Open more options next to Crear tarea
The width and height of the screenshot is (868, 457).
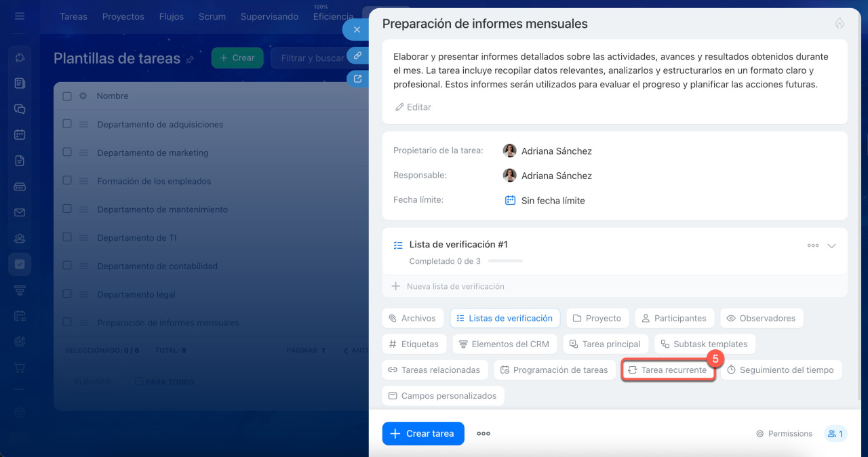click(x=484, y=434)
